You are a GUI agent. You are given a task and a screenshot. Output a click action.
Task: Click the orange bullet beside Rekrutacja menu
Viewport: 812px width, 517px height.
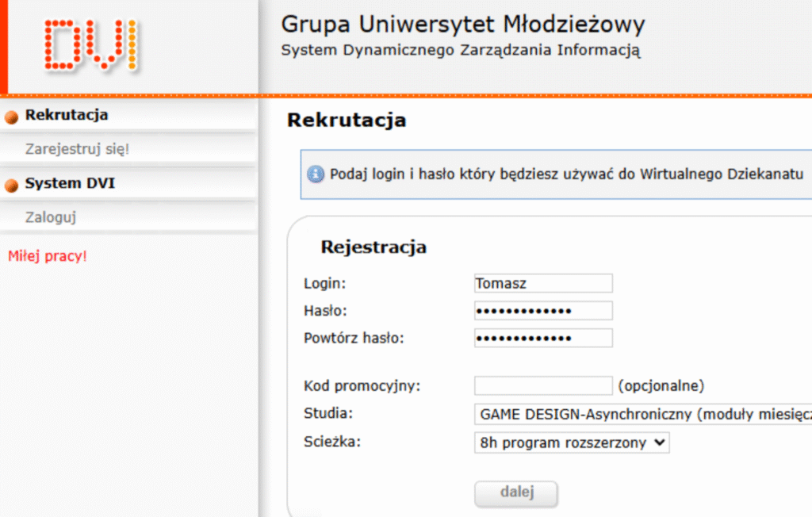point(11,117)
